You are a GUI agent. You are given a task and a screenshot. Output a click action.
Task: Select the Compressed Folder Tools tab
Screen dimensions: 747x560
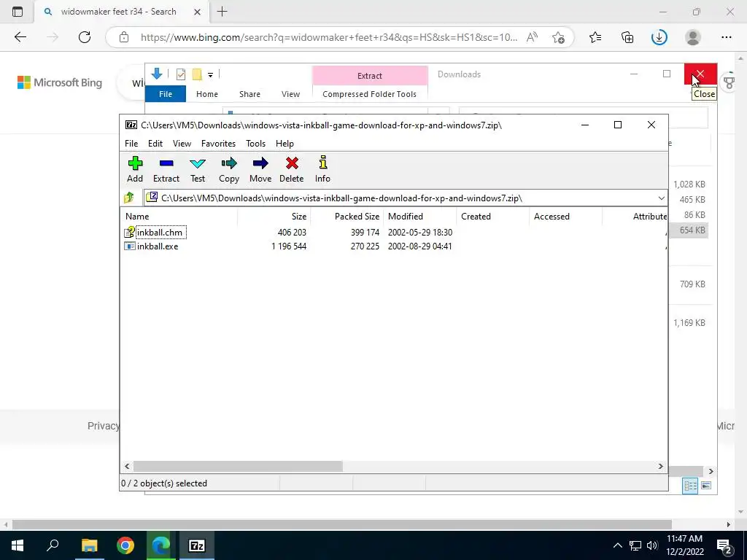tap(369, 94)
